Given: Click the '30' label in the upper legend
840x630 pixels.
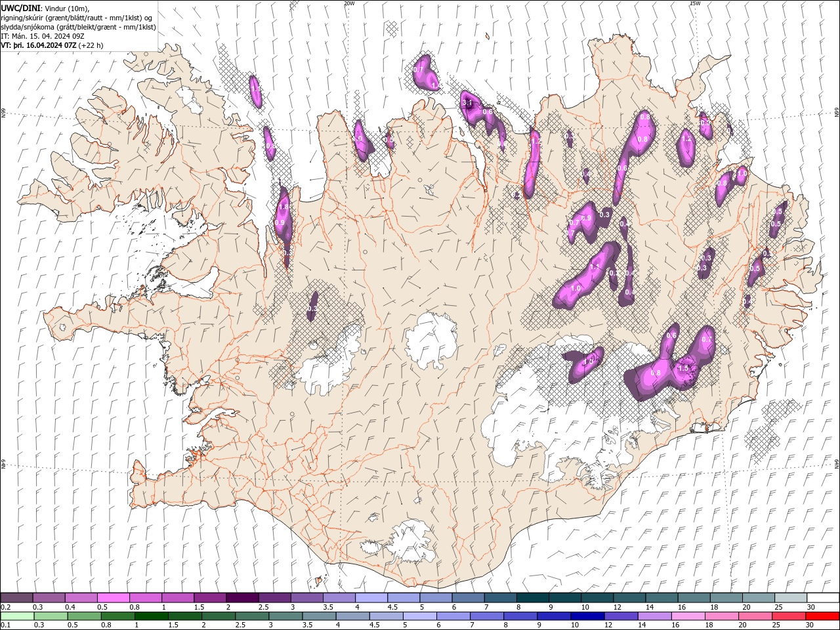Looking at the screenshot, I should pyautogui.click(x=811, y=607).
